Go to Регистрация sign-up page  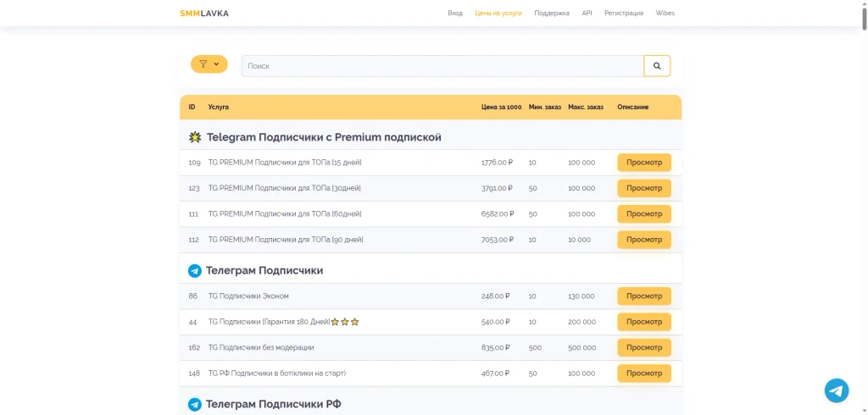tap(624, 14)
